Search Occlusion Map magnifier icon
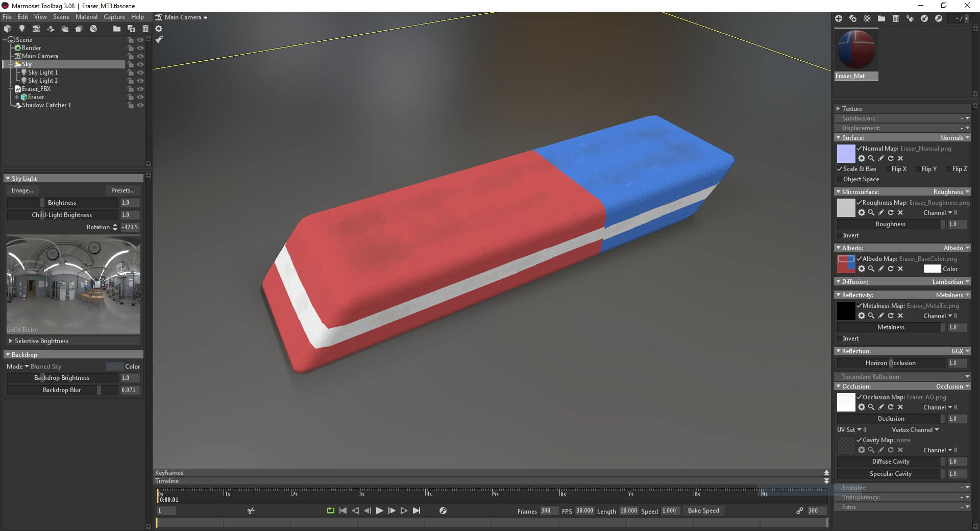980x531 pixels. [871, 407]
